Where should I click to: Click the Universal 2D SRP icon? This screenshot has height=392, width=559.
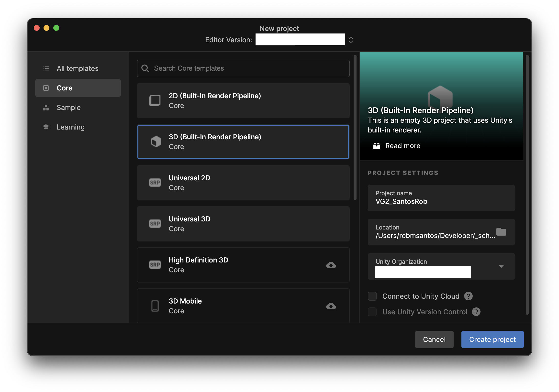point(155,183)
